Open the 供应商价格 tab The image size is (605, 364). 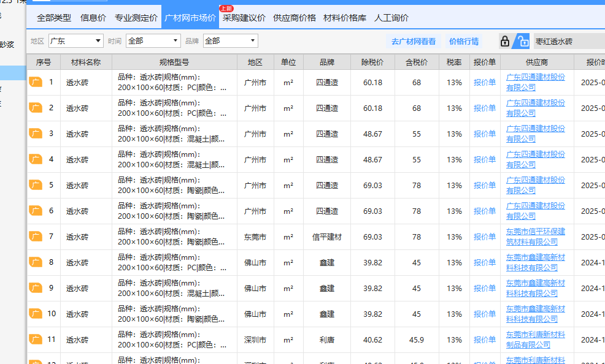[295, 18]
